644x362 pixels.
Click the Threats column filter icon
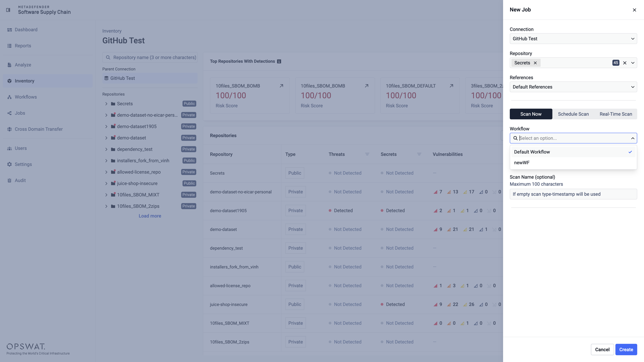tap(367, 154)
